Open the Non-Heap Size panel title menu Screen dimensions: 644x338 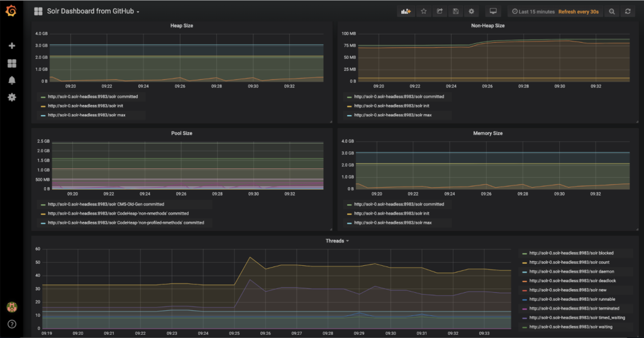coord(487,25)
